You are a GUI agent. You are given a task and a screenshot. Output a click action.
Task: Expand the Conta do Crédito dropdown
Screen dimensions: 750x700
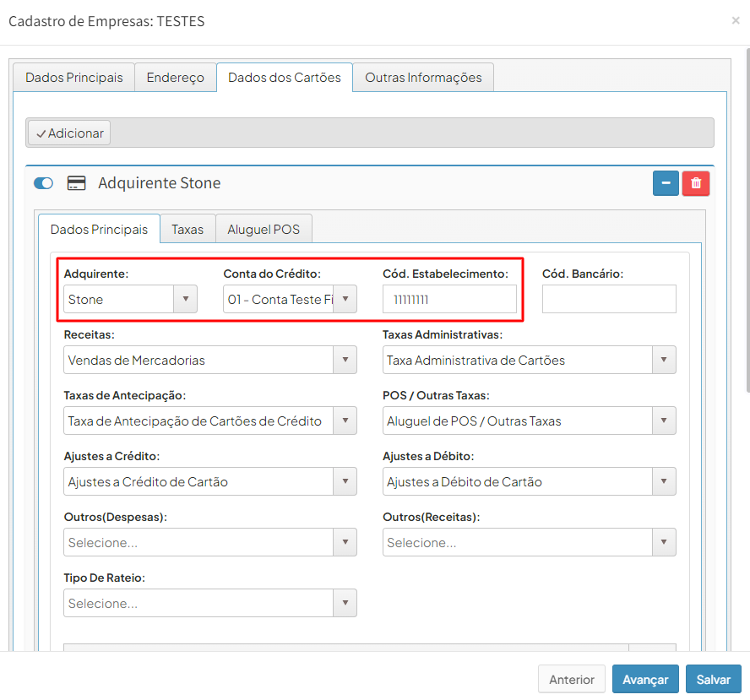click(x=345, y=298)
